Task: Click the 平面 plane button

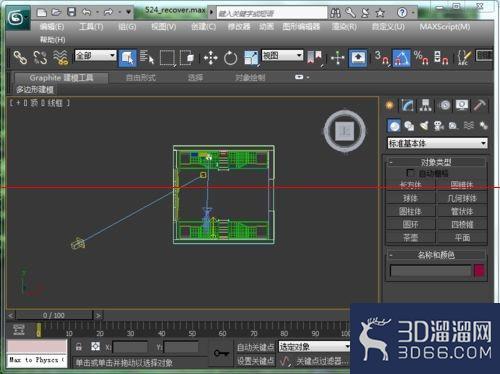Action: tap(462, 238)
